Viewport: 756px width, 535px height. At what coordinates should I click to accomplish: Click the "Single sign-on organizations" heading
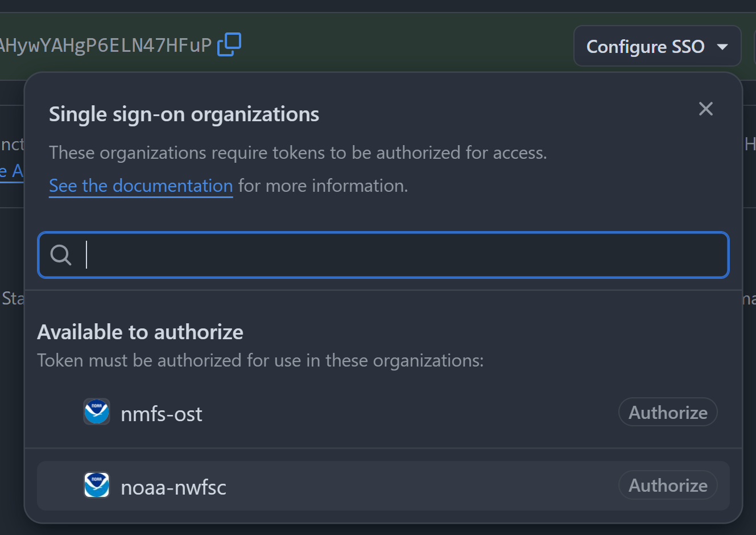click(184, 114)
